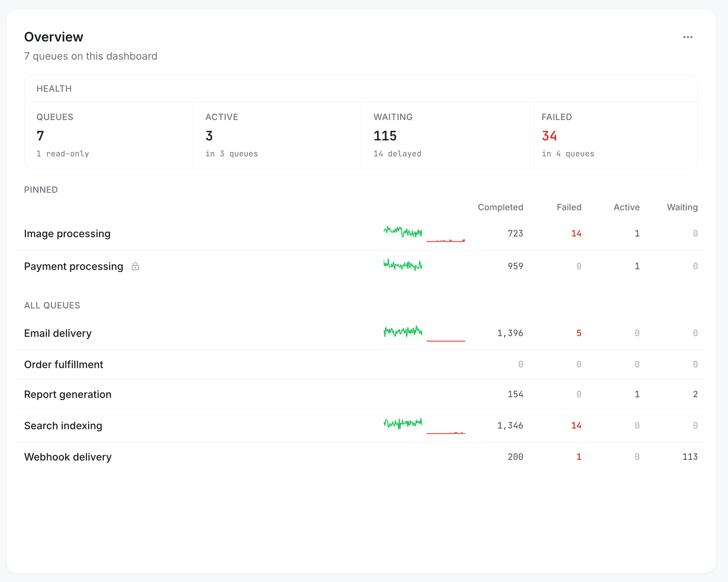Click the PINNED section heading
This screenshot has height=582, width=728.
(41, 190)
